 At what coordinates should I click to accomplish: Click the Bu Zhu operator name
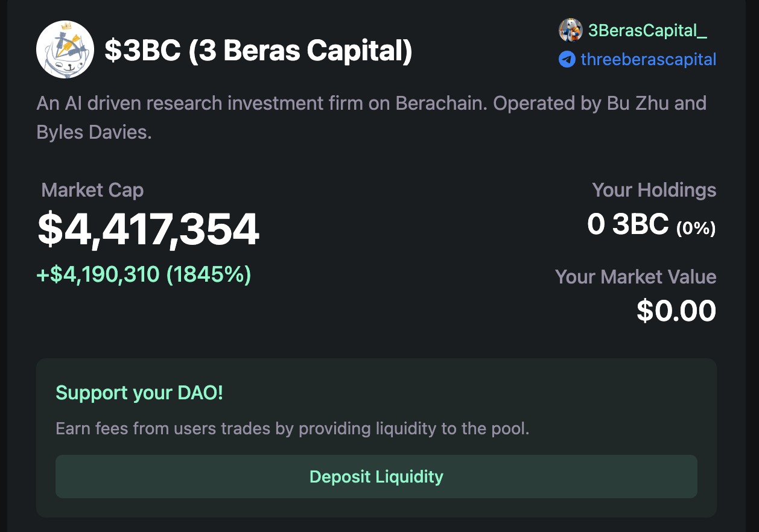(x=634, y=103)
